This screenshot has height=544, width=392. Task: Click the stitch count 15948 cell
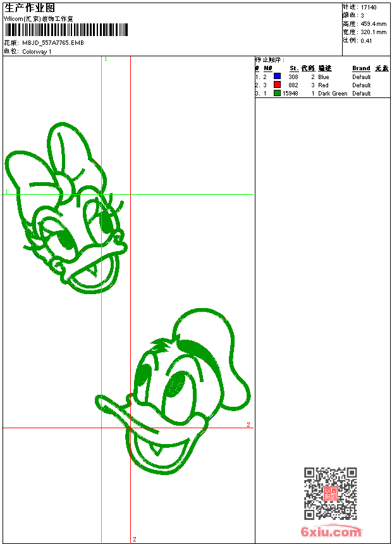[x=290, y=94]
